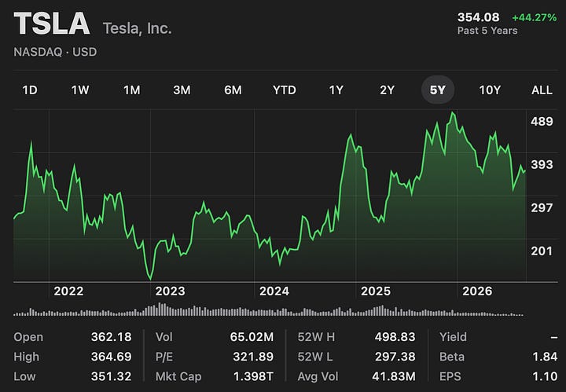
Task: Click the 2023 label on timeline
Action: click(x=170, y=291)
